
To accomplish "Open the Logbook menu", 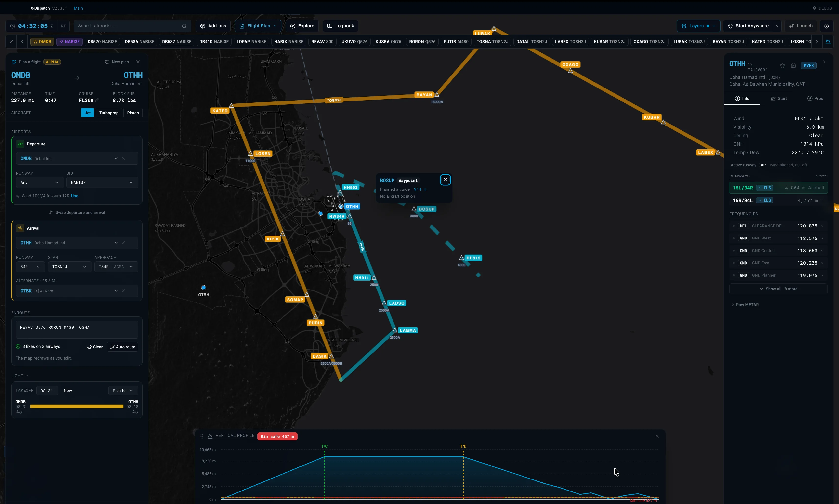I will click(x=340, y=26).
